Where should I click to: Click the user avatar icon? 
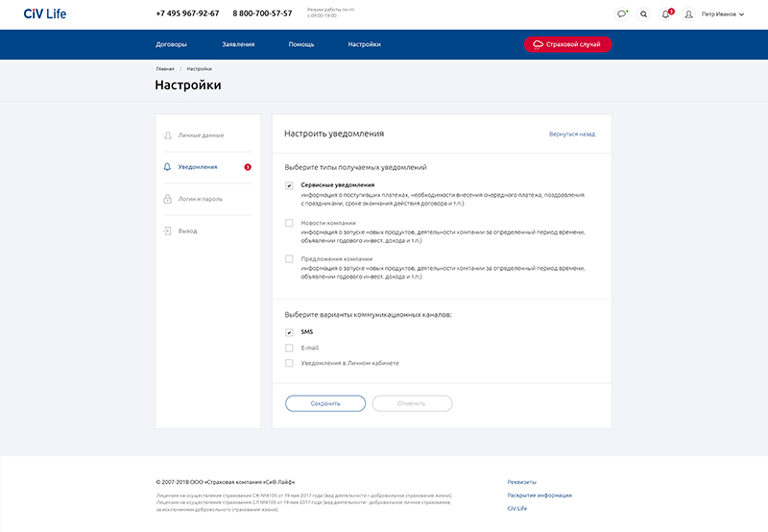(688, 14)
